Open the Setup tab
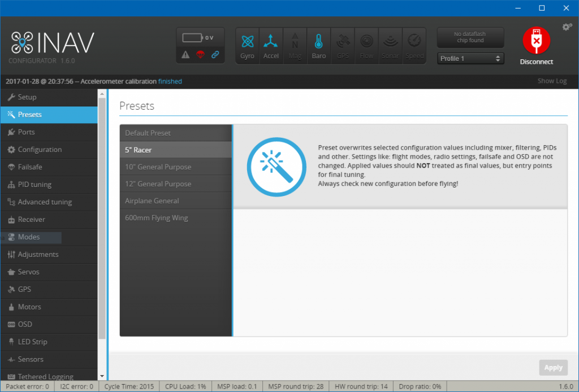The width and height of the screenshot is (579, 392). (x=27, y=97)
